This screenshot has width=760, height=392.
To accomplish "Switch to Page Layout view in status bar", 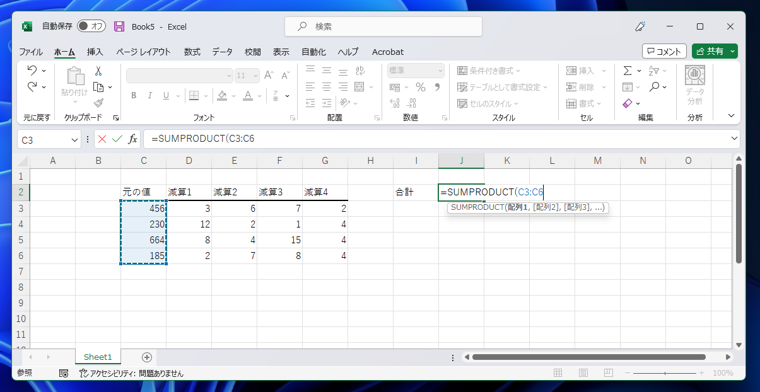I will tap(584, 373).
